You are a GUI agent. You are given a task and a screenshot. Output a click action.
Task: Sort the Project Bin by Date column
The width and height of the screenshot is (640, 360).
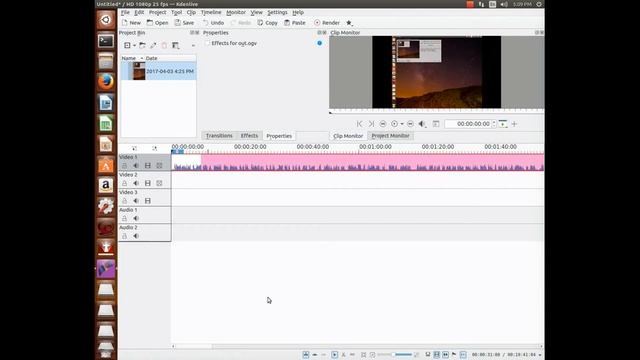pyautogui.click(x=151, y=58)
